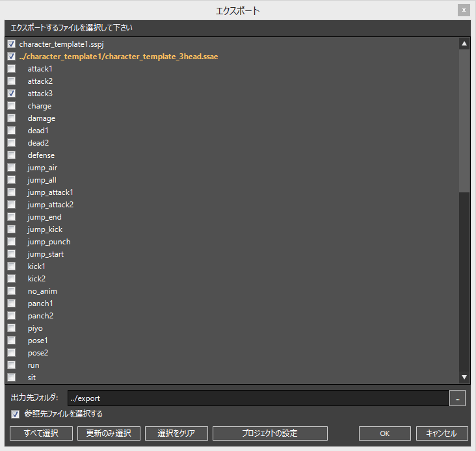Select the jump_kick label
The width and height of the screenshot is (476, 451).
pyautogui.click(x=45, y=229)
